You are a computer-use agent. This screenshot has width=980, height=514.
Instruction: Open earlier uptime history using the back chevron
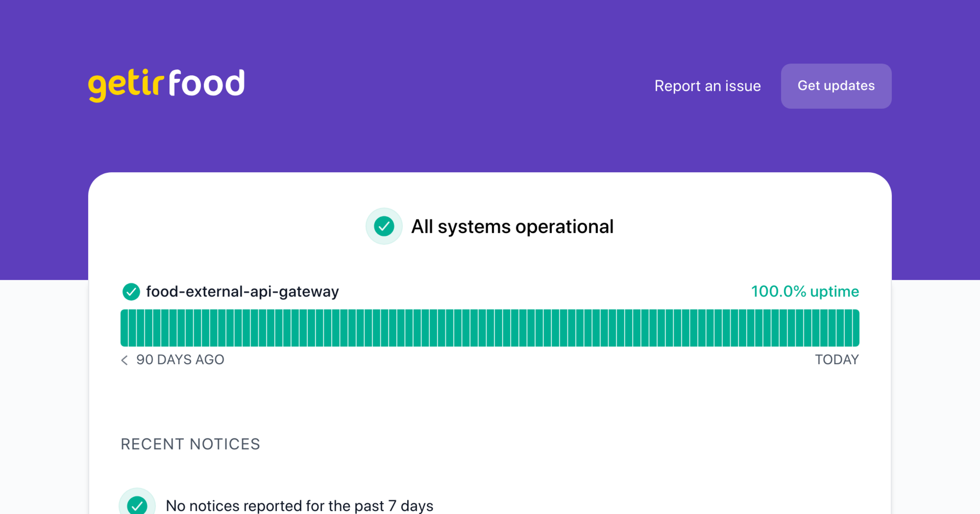point(125,360)
